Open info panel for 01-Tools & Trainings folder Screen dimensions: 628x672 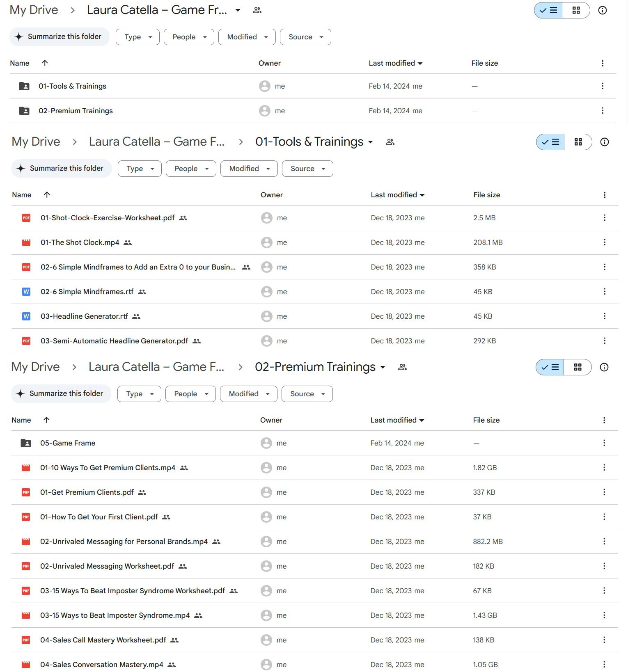click(x=604, y=142)
